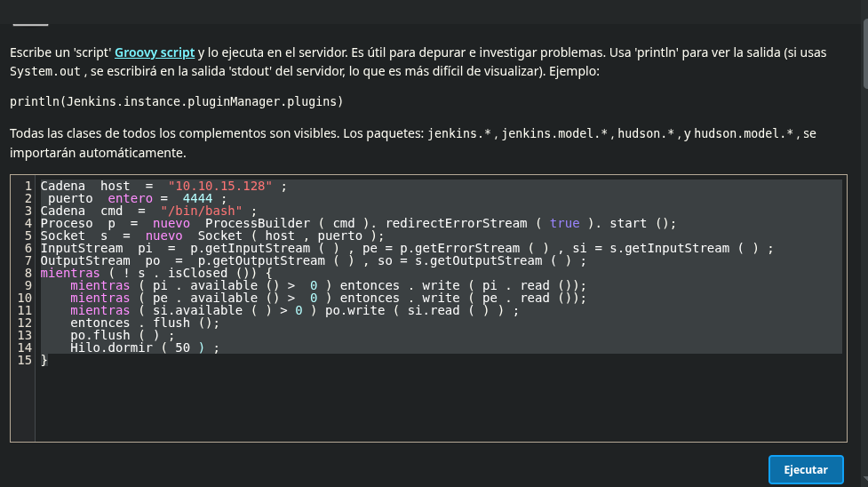Viewport: 868px width, 487px height.
Task: Click the System.out code text in description
Action: [x=45, y=71]
